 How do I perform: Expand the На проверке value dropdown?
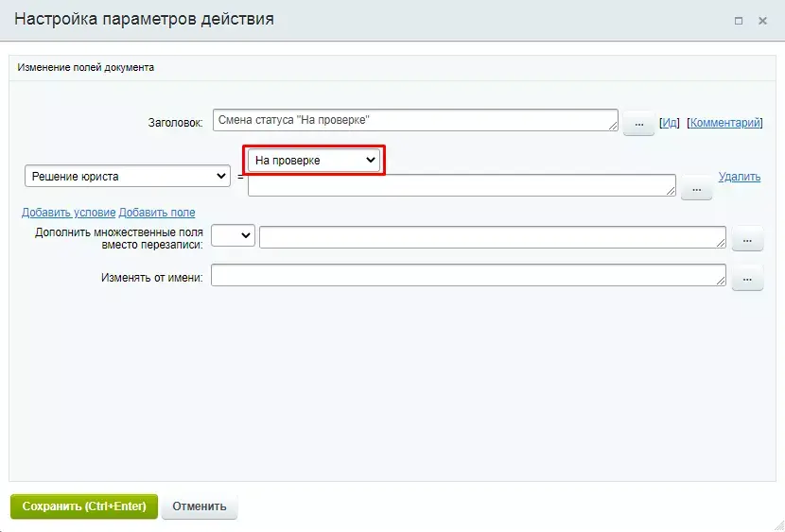(314, 161)
